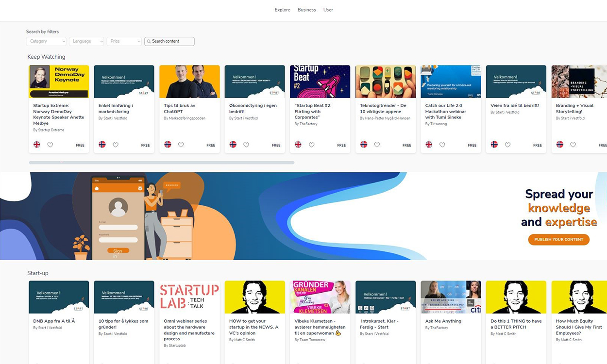607x364 pixels.
Task: Open 'How Much Equity Should I Give My First Employees?'
Action: tap(579, 327)
